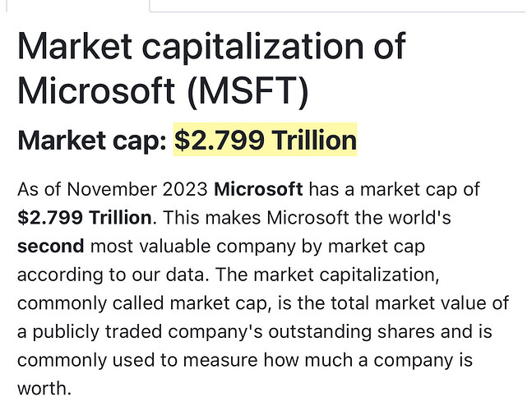Viewport: 532px width, 411px height.
Task: Click the yellow highlighted $2.799 Trillion value
Action: click(x=265, y=141)
